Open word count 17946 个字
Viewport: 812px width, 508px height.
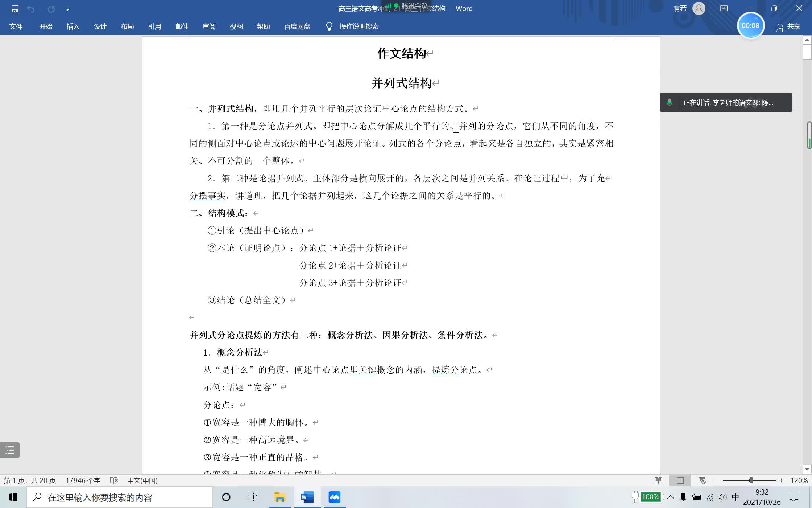point(83,480)
